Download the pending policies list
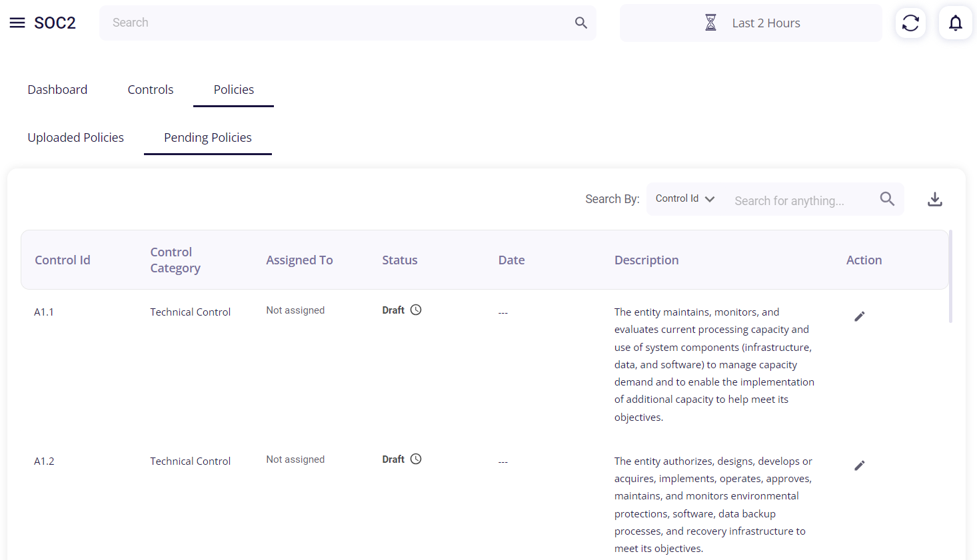The width and height of the screenshot is (977, 560). (x=935, y=199)
